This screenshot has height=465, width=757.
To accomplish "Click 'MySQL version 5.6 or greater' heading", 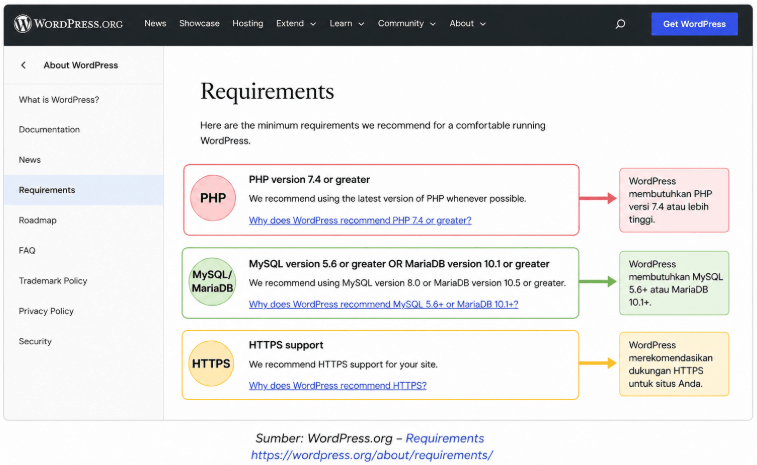I will click(399, 264).
